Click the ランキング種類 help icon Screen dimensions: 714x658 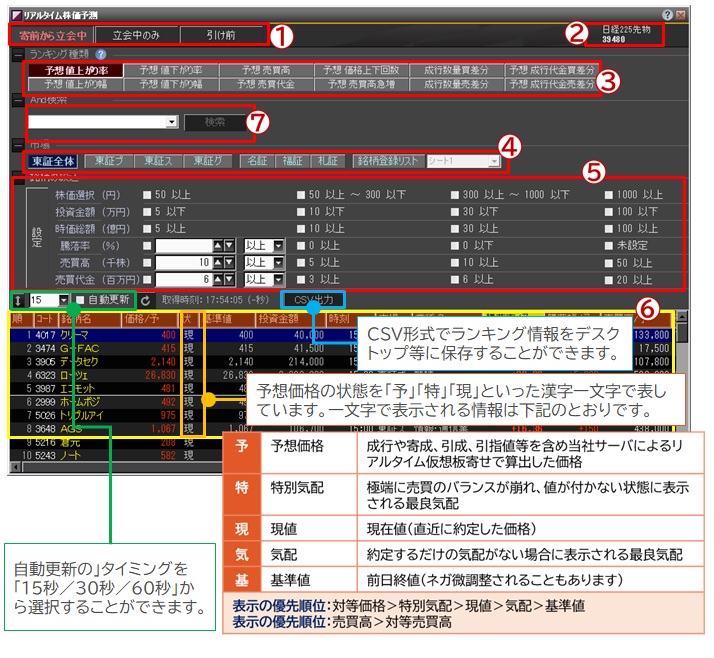point(100,54)
